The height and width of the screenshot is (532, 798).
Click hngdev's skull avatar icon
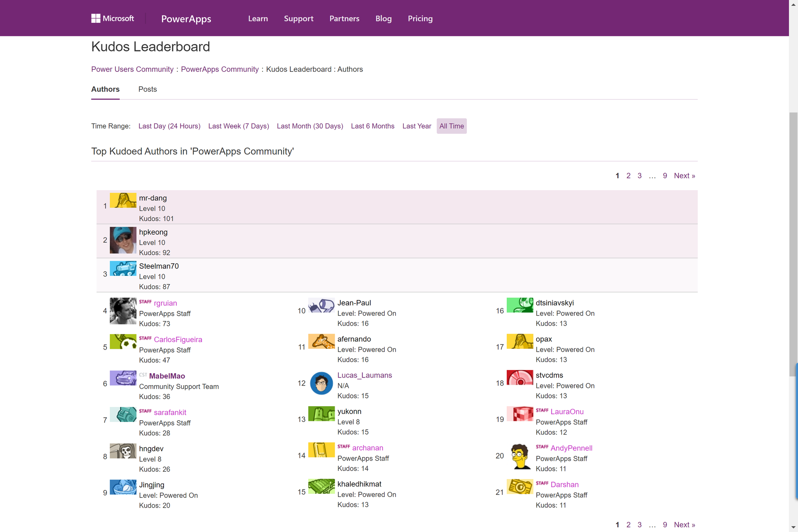point(123,451)
